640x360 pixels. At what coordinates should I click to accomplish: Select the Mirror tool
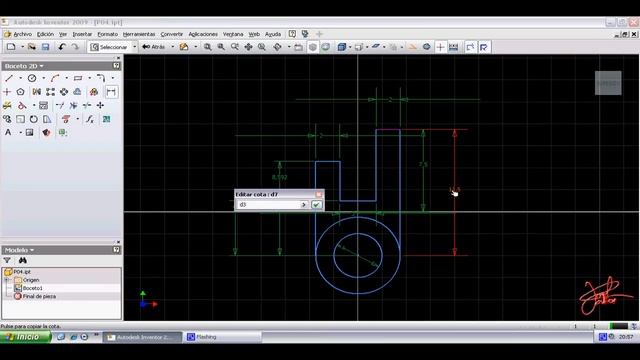click(37, 92)
